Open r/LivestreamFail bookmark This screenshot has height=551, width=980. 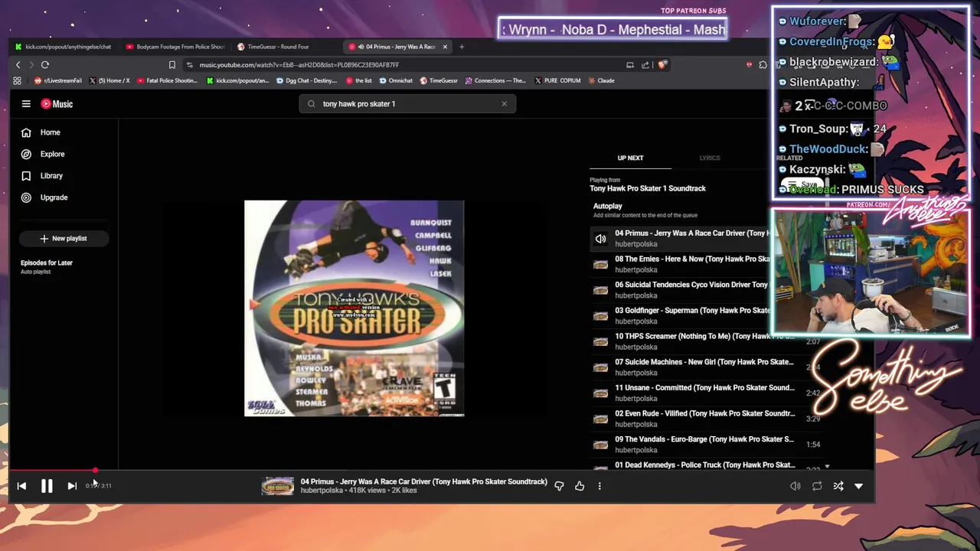(58, 80)
